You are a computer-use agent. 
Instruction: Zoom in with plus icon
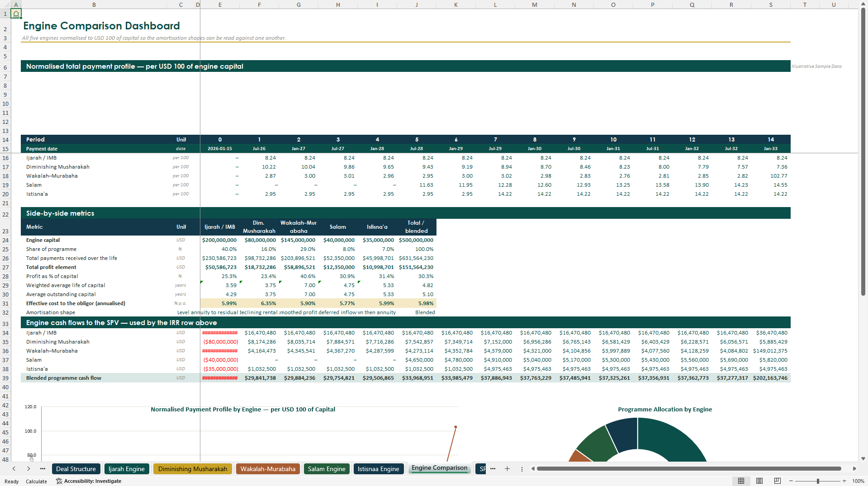pyautogui.click(x=844, y=481)
